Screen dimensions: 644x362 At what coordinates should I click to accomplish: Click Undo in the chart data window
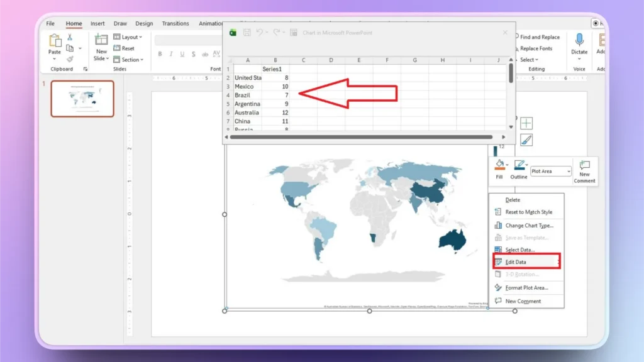(x=260, y=33)
